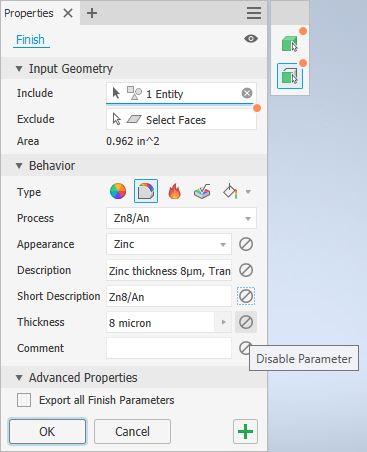Select the Material Coating finish type icon
Image resolution: width=367 pixels, height=452 pixels.
[146, 191]
